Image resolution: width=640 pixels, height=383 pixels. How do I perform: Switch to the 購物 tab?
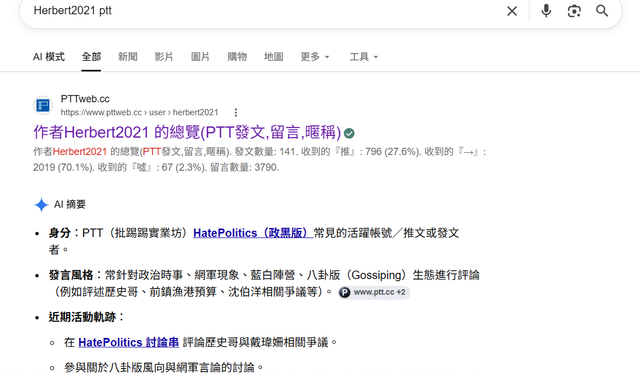237,57
